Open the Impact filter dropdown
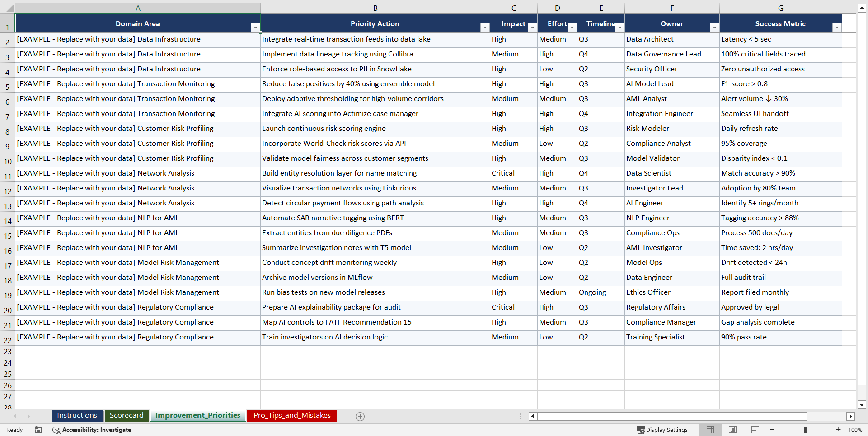 532,28
